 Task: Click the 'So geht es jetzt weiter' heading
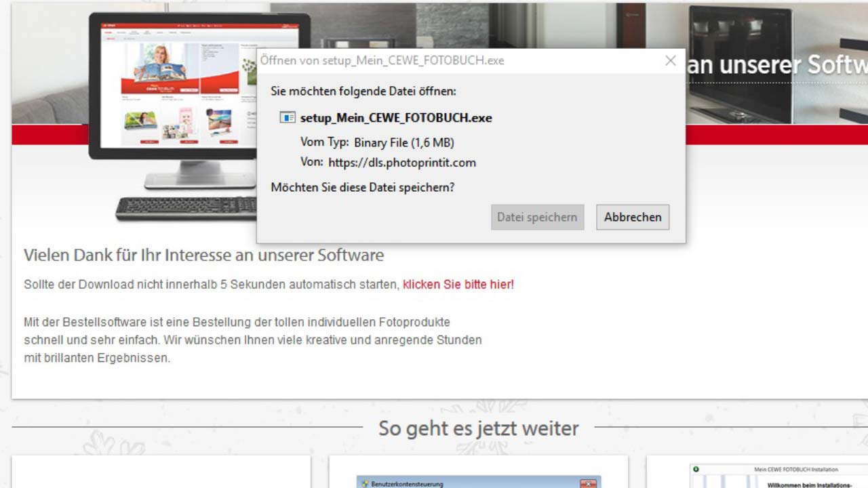(x=478, y=428)
